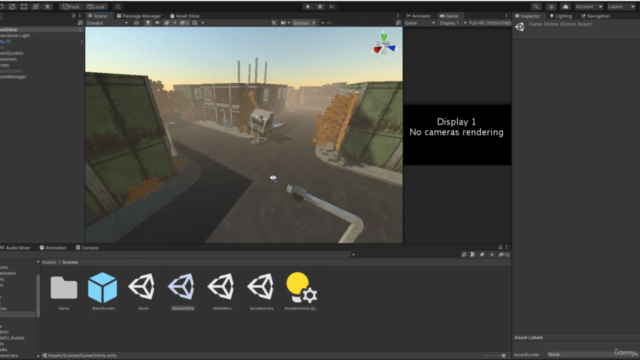The height and width of the screenshot is (360, 640).
Task: Open the global search magnifier
Action: [536, 7]
